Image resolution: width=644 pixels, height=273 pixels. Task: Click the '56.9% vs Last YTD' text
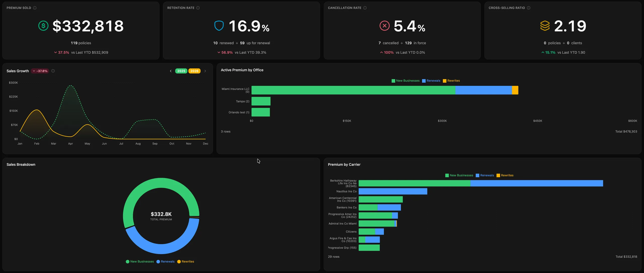pos(242,52)
